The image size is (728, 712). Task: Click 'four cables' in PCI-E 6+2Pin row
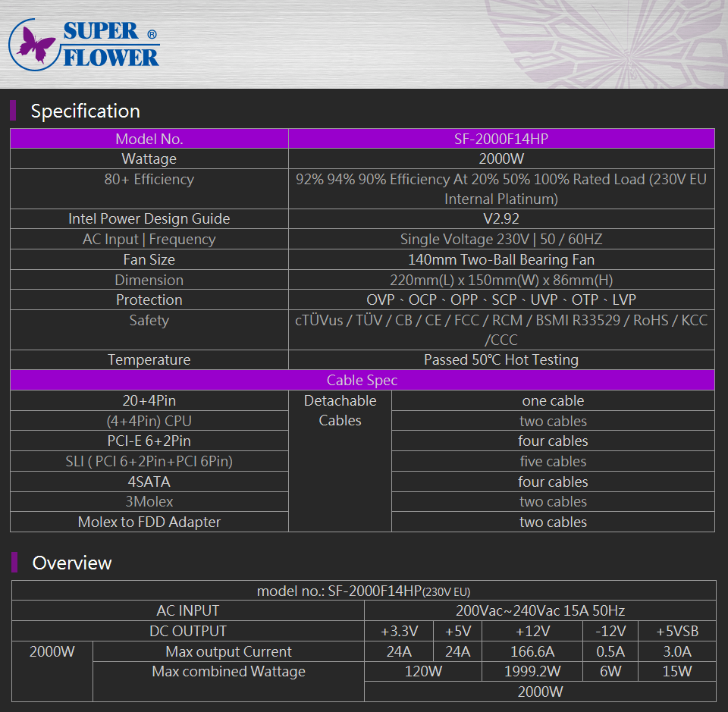pyautogui.click(x=553, y=441)
